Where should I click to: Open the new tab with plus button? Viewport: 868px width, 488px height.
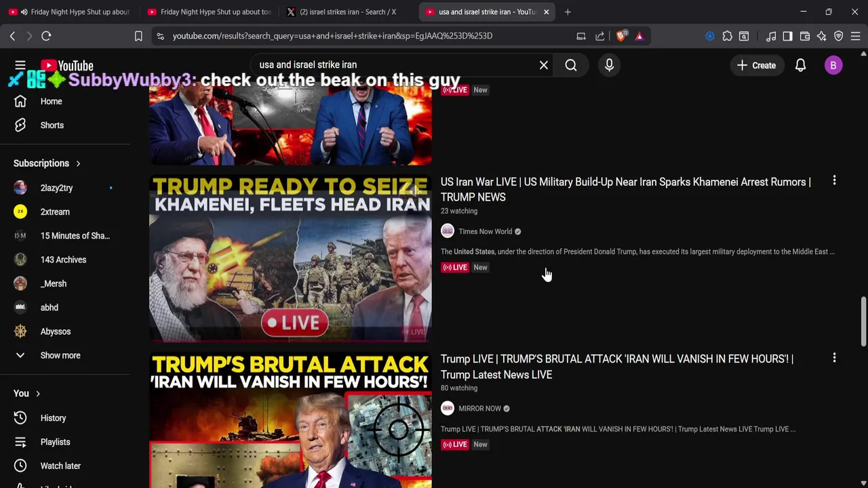click(x=568, y=12)
